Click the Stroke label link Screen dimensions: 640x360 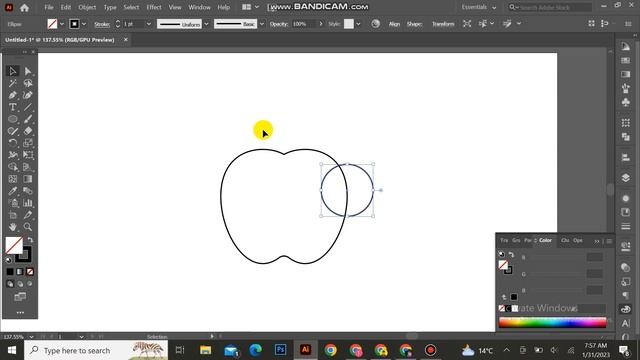point(102,24)
